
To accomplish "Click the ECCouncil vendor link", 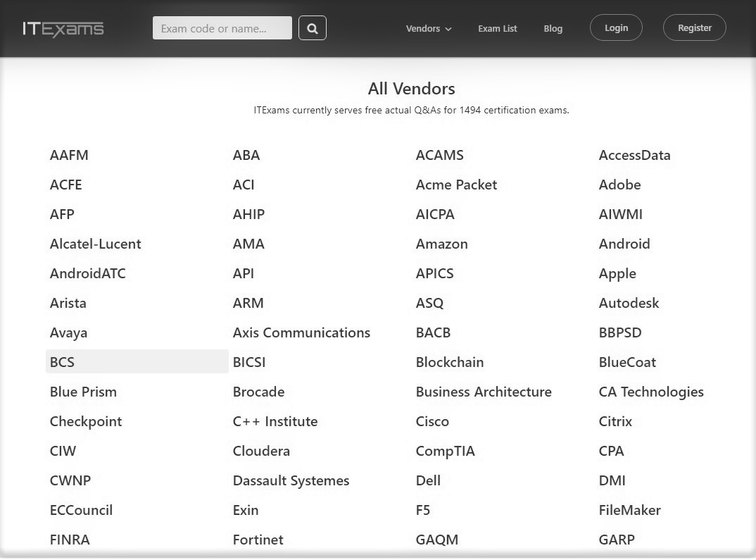I will pyautogui.click(x=81, y=510).
